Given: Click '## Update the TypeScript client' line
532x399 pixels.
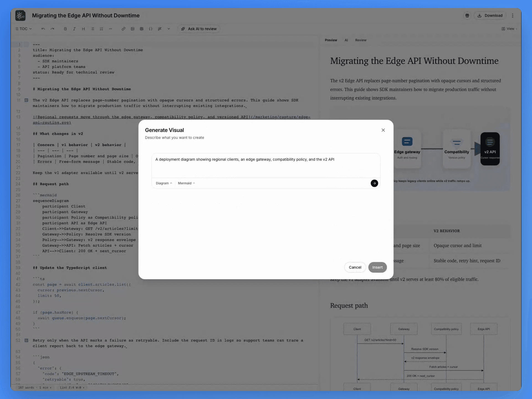Looking at the screenshot, I should click(70, 268).
